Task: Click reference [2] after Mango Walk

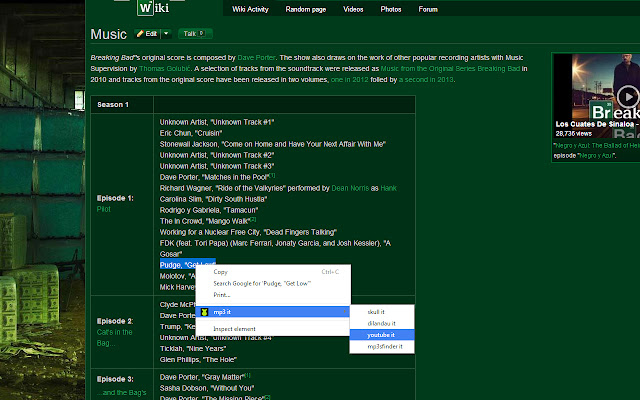Action: tap(253, 219)
